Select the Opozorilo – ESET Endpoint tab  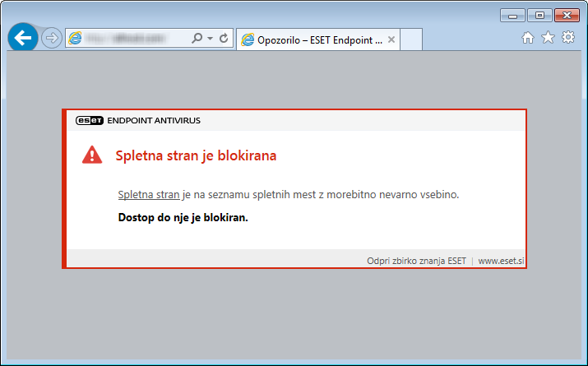click(x=318, y=39)
